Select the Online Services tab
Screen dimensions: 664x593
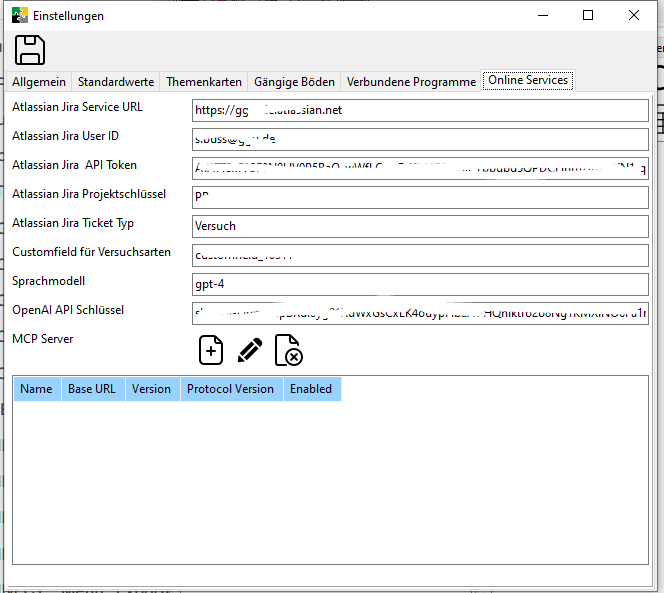tap(527, 80)
